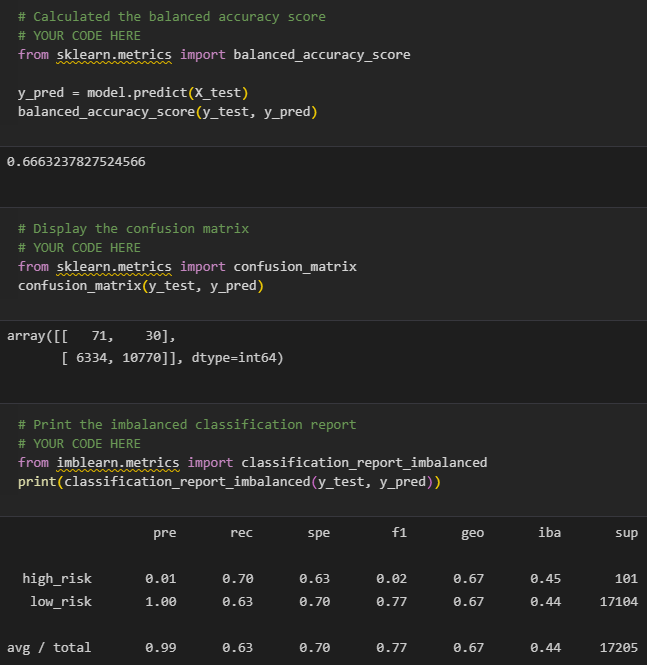This screenshot has width=647, height=665.
Task: Click 'imblearn.metrics' in the import line
Action: coord(118,463)
